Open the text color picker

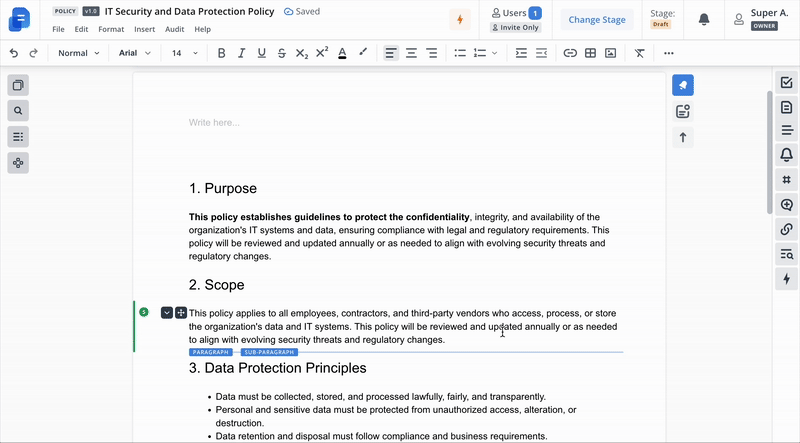(x=342, y=53)
